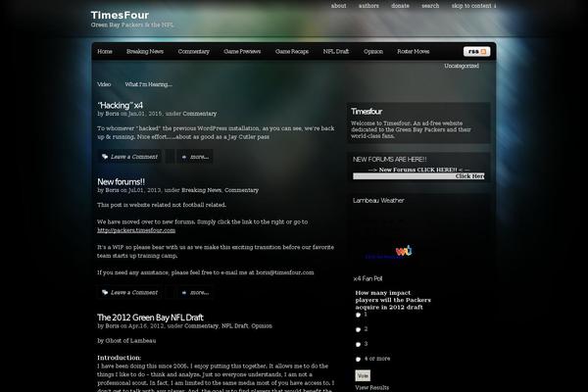Open http://packers.timesfour.com link
Screen dimensions: 588x392
136,230
